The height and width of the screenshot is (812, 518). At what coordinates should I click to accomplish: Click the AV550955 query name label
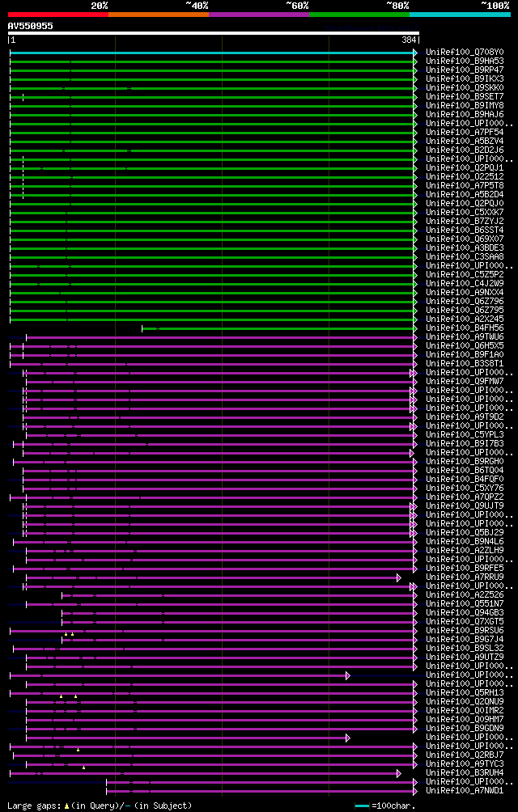click(x=31, y=26)
